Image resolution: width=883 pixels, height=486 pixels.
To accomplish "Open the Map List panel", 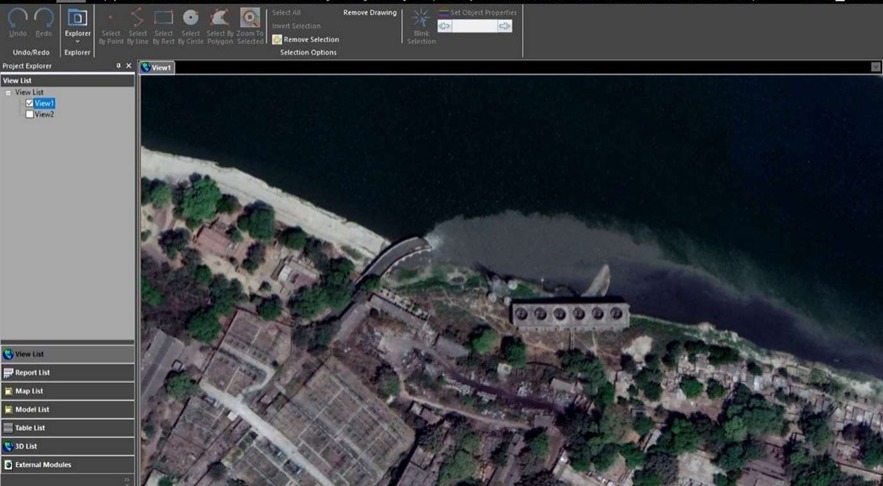I will 30,391.
